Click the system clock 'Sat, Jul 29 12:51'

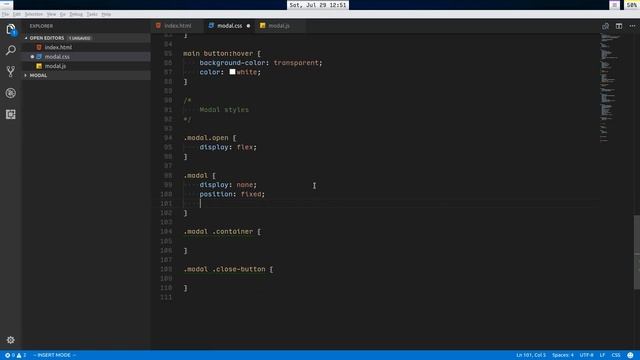click(x=318, y=5)
